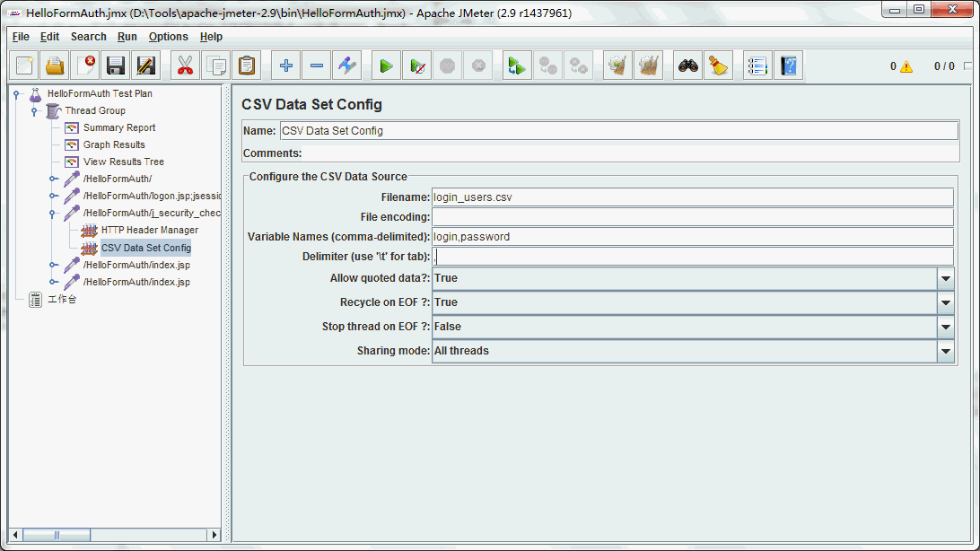This screenshot has height=551, width=980.
Task: Expand the /HelloFormAuth/ sampler node
Action: pos(53,179)
